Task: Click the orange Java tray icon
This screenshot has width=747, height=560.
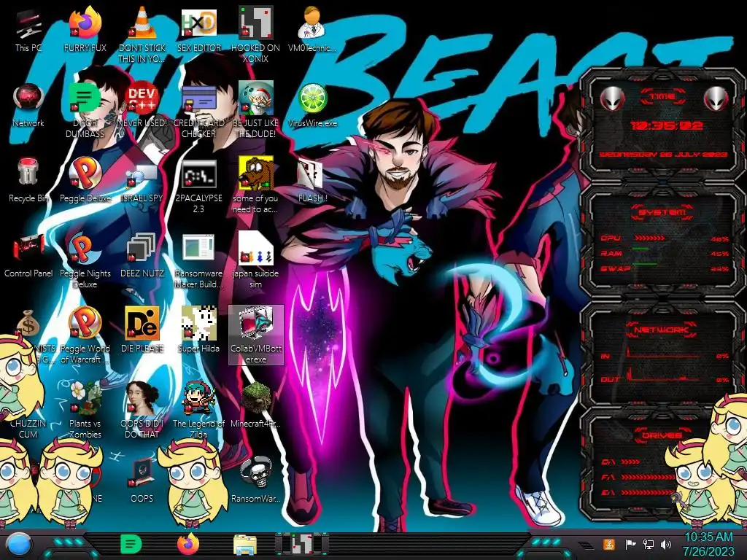Action: tap(608, 544)
